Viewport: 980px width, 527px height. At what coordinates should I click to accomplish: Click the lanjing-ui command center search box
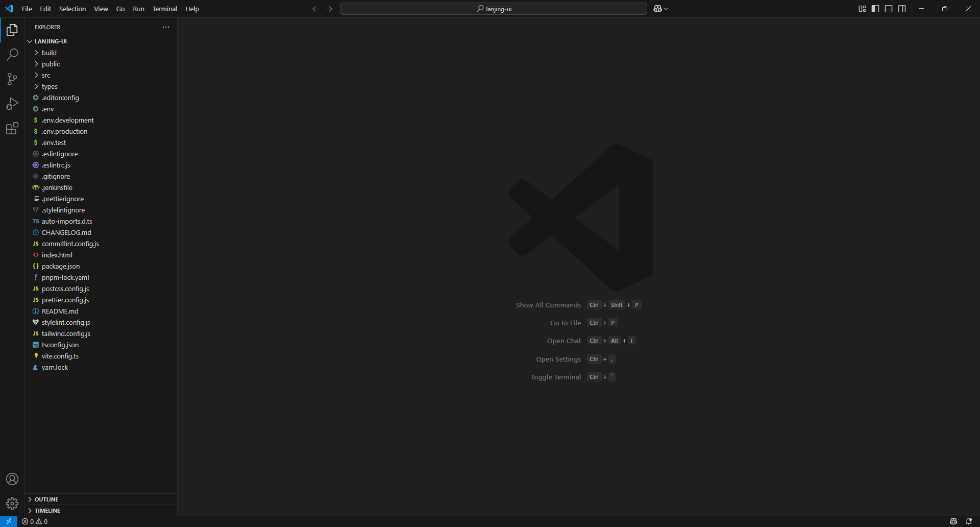[x=493, y=9]
